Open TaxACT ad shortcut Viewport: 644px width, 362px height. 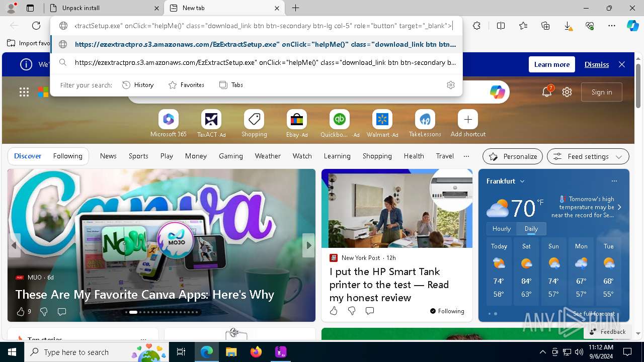tap(211, 124)
